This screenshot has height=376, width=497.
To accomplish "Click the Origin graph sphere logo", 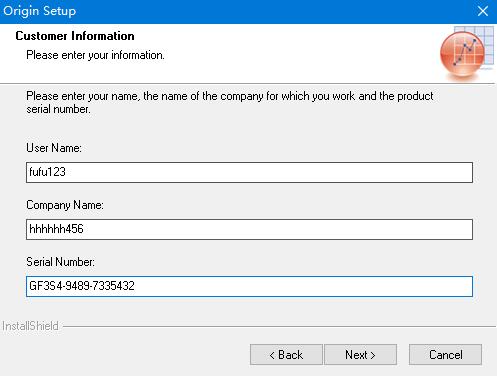I will point(463,54).
